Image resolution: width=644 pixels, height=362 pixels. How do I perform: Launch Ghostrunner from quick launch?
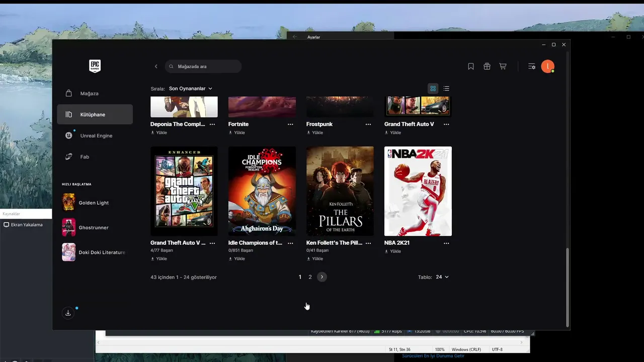click(94, 227)
